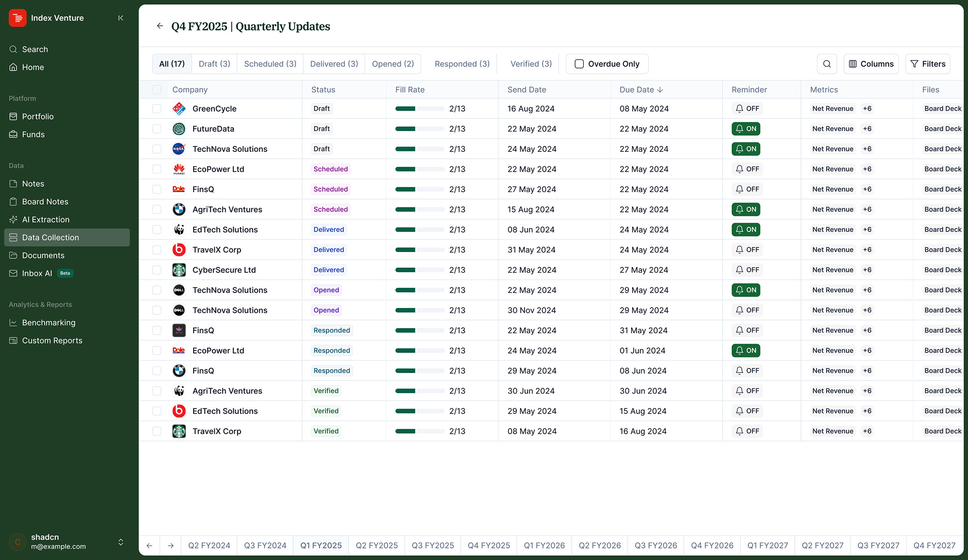Click the FutureData company logo
968x560 pixels.
[x=179, y=129]
